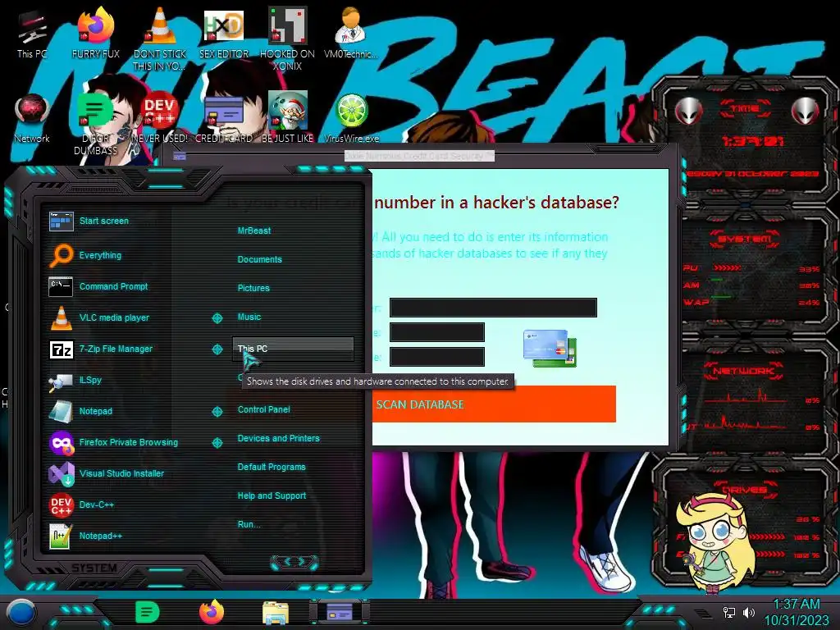This screenshot has width=840, height=630.
Task: Open the Network desktop icon
Action: [x=32, y=118]
